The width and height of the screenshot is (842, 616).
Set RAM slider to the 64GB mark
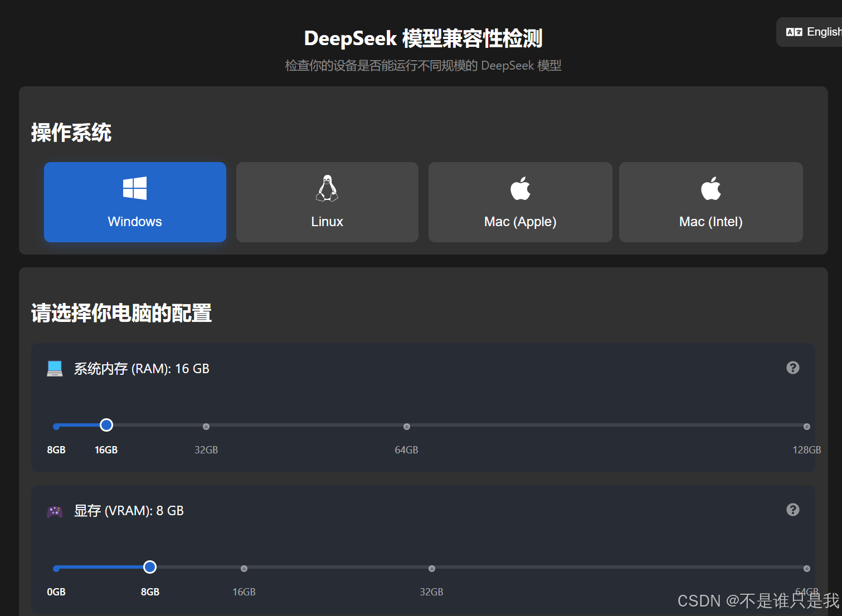pos(407,427)
